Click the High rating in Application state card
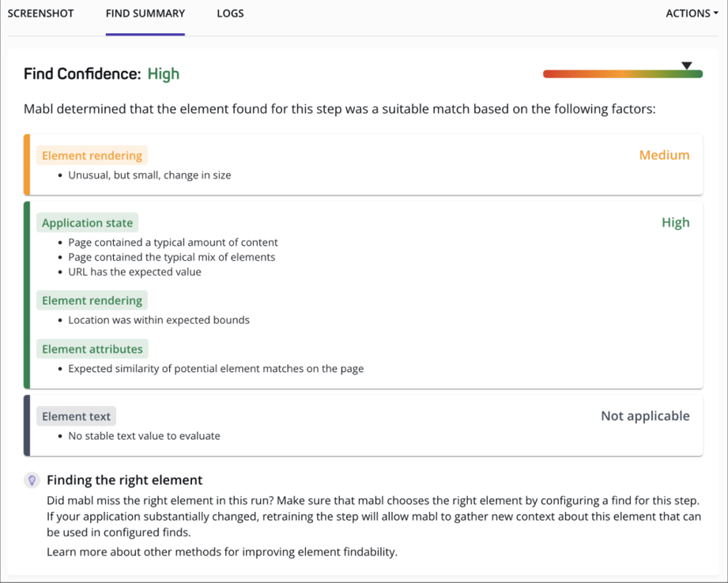This screenshot has width=728, height=583. pos(675,223)
